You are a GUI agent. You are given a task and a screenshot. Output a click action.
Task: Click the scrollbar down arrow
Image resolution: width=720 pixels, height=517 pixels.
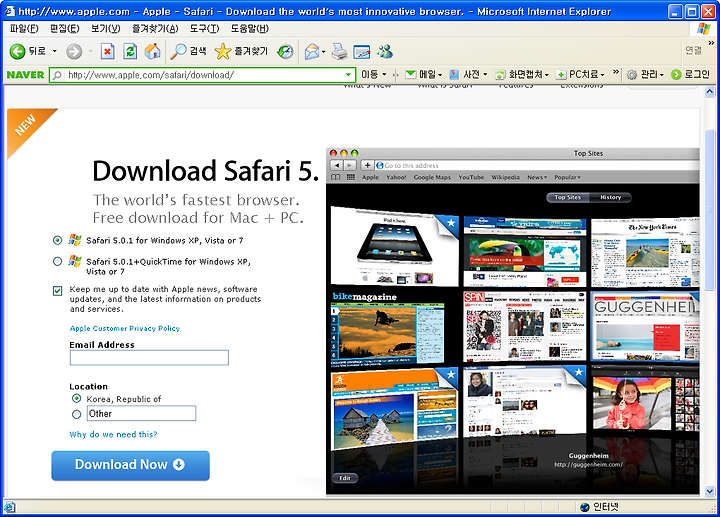[x=709, y=491]
